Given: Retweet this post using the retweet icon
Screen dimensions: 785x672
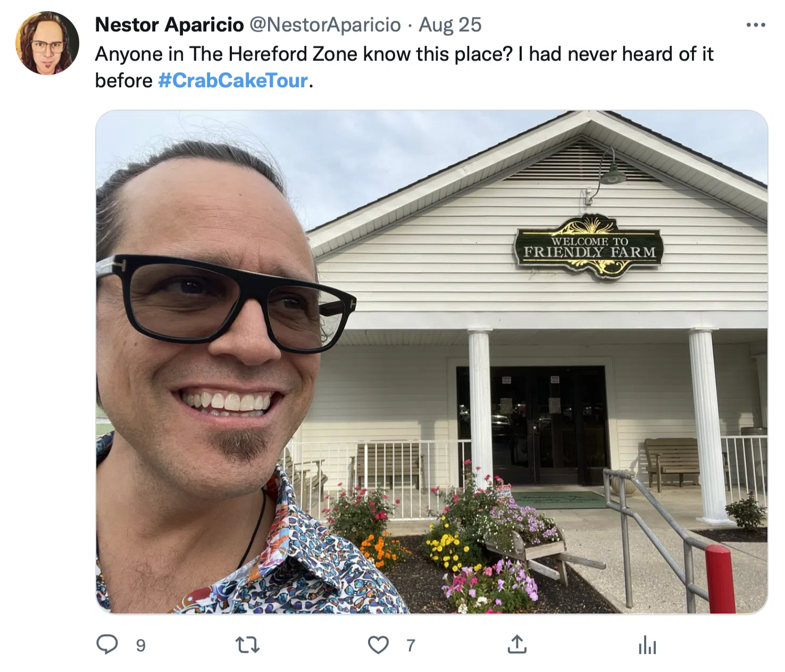Looking at the screenshot, I should coord(247,645).
